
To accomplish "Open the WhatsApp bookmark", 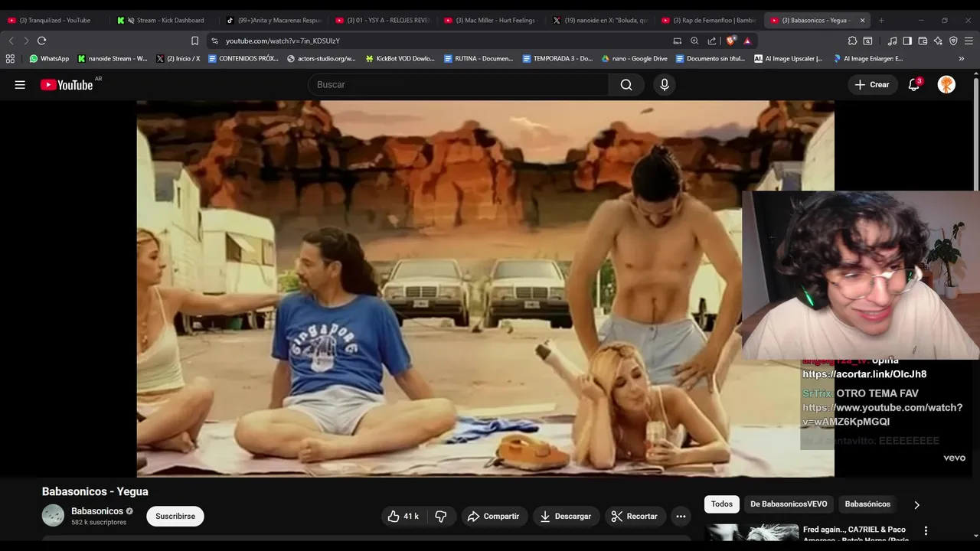I will [x=49, y=58].
